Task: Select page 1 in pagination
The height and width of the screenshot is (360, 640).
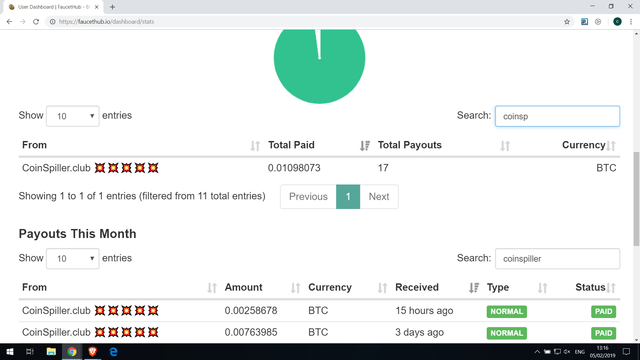Action: (x=348, y=197)
